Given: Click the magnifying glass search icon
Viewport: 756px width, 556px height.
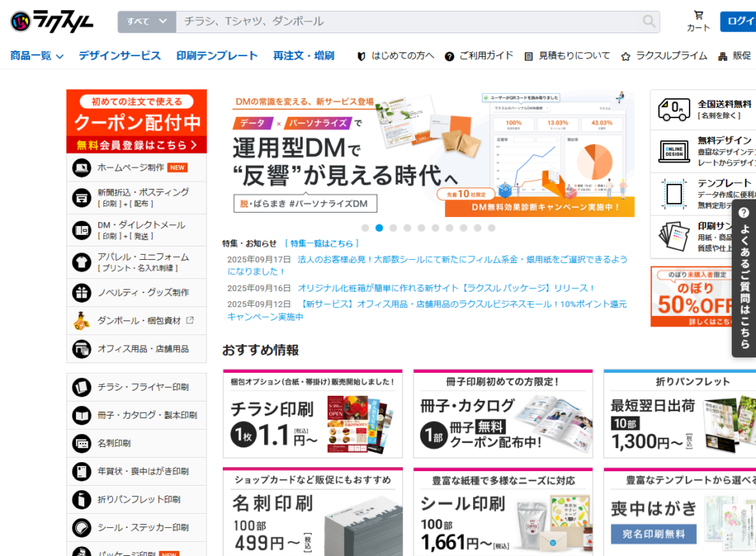Looking at the screenshot, I should 649,21.
